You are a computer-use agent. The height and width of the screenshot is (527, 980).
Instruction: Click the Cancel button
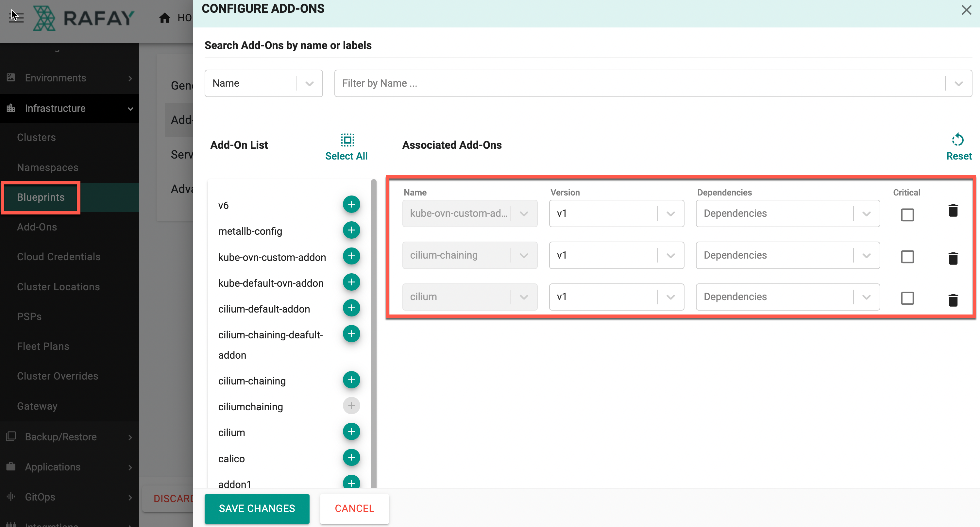(354, 509)
